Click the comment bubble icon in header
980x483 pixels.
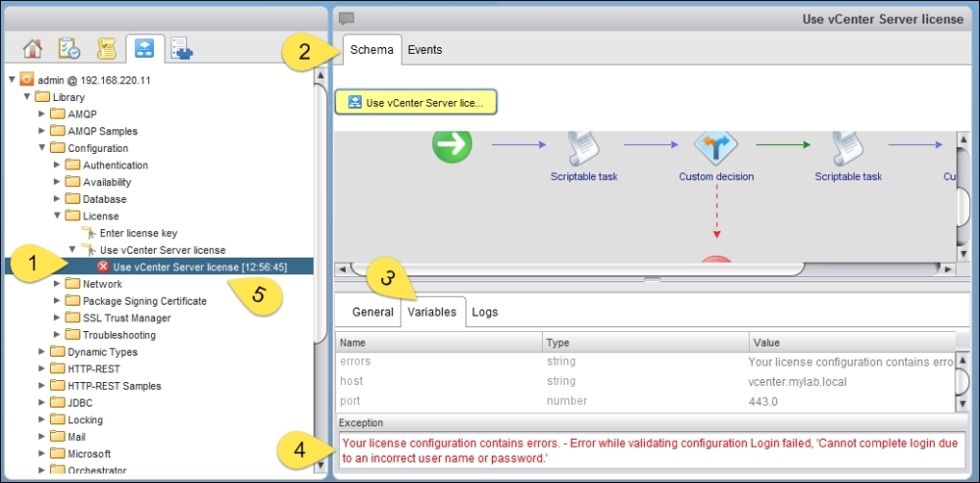pyautogui.click(x=346, y=19)
